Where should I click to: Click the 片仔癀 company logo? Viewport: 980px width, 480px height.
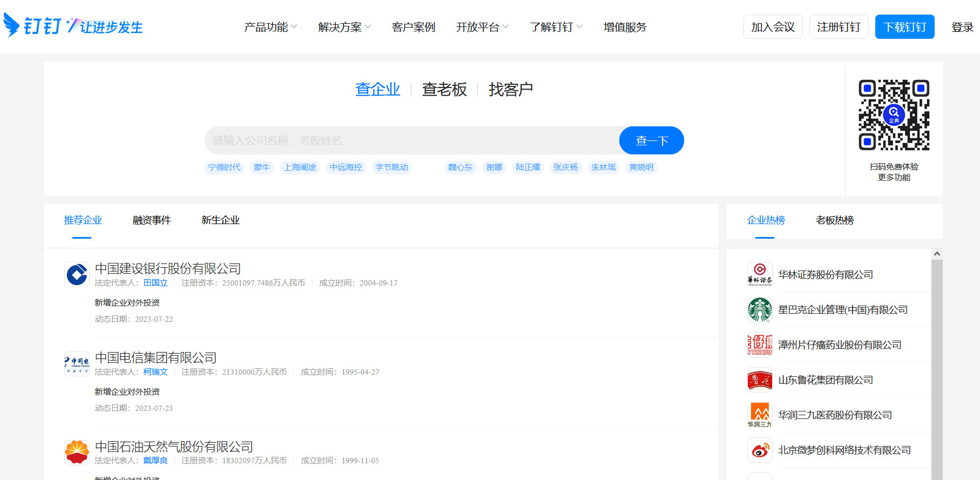(x=760, y=344)
